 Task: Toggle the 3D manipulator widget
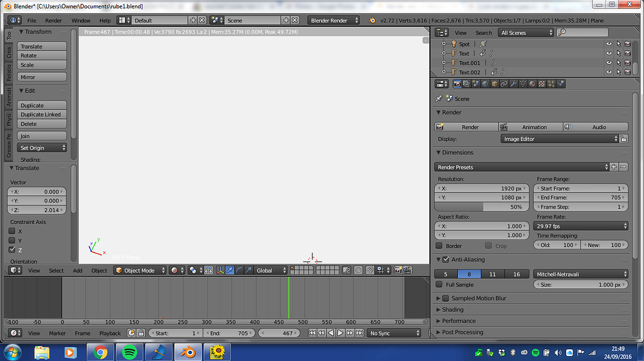220,270
